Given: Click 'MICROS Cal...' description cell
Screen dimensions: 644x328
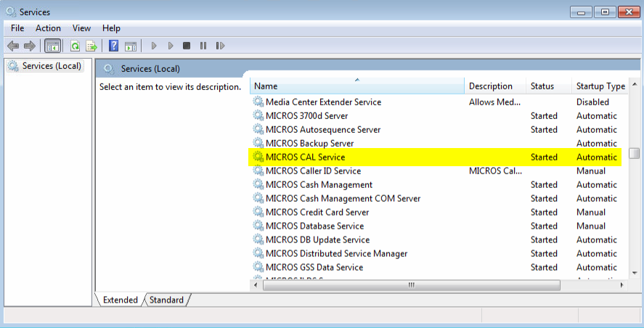Looking at the screenshot, I should (495, 171).
